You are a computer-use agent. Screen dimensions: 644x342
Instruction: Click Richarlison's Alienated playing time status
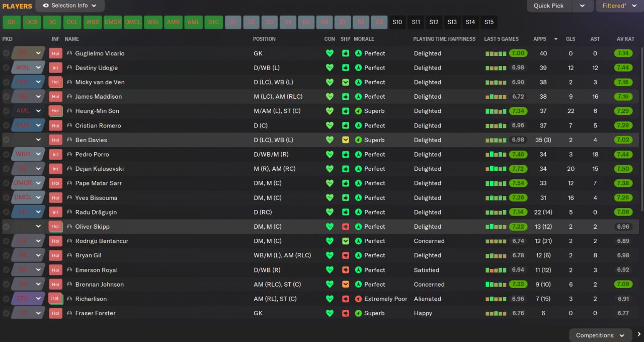click(x=427, y=299)
